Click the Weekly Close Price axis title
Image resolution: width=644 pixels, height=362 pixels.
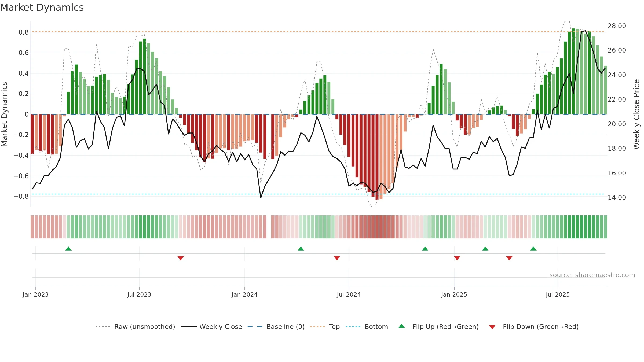coord(636,114)
